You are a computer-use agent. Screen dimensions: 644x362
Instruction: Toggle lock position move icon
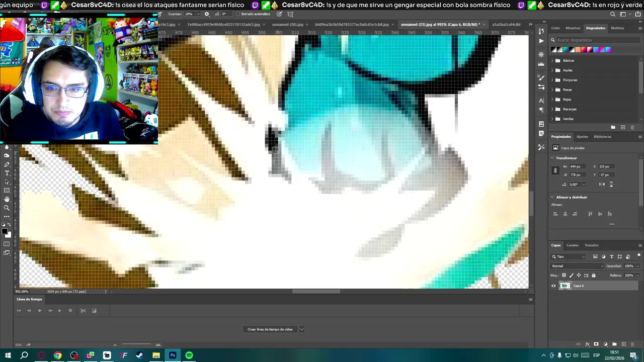[579, 275]
